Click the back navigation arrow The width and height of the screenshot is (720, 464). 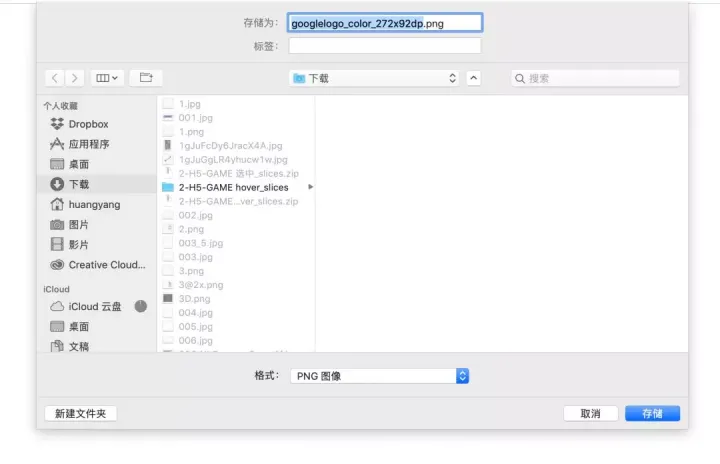(x=55, y=78)
